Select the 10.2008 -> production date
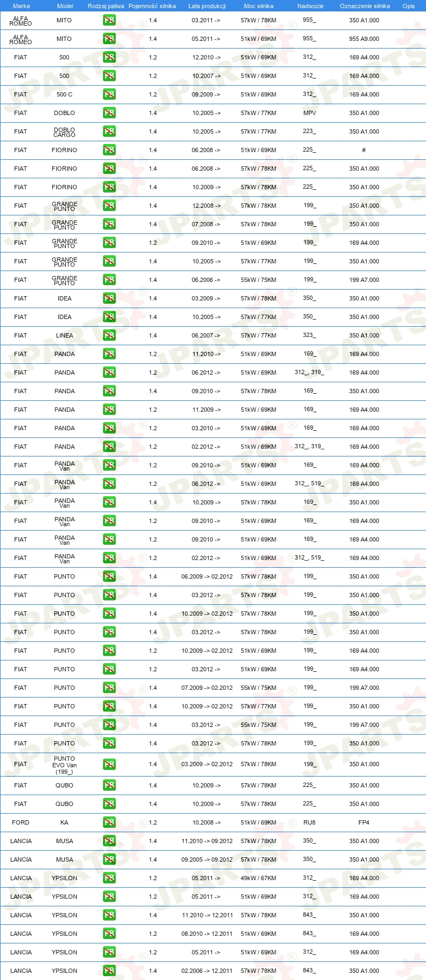This screenshot has width=426, height=980. click(206, 822)
